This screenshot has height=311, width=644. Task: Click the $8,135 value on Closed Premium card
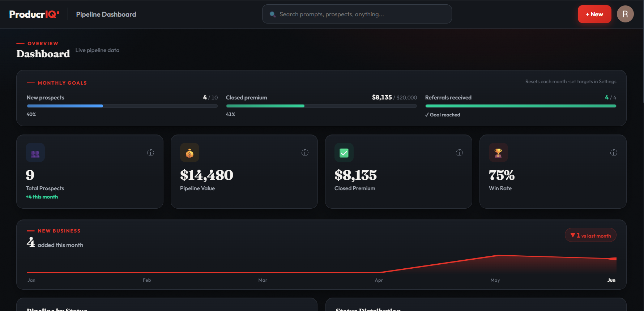click(355, 175)
